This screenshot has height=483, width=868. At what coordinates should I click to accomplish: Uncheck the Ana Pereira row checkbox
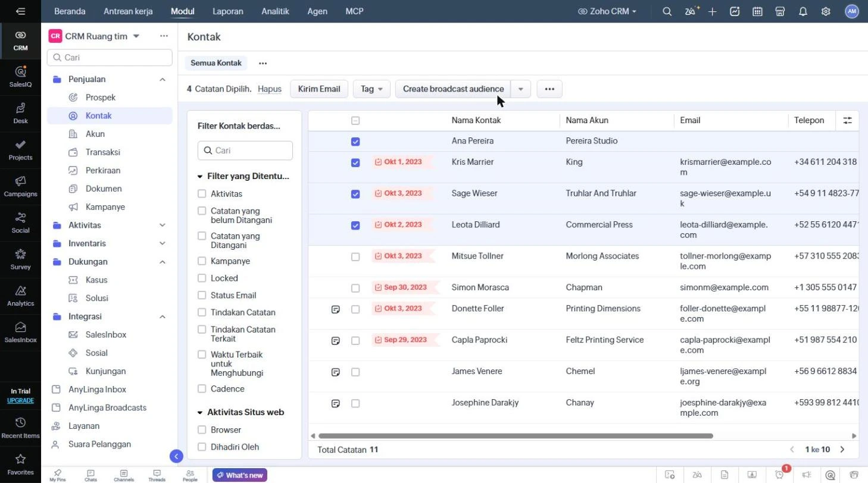coord(355,142)
